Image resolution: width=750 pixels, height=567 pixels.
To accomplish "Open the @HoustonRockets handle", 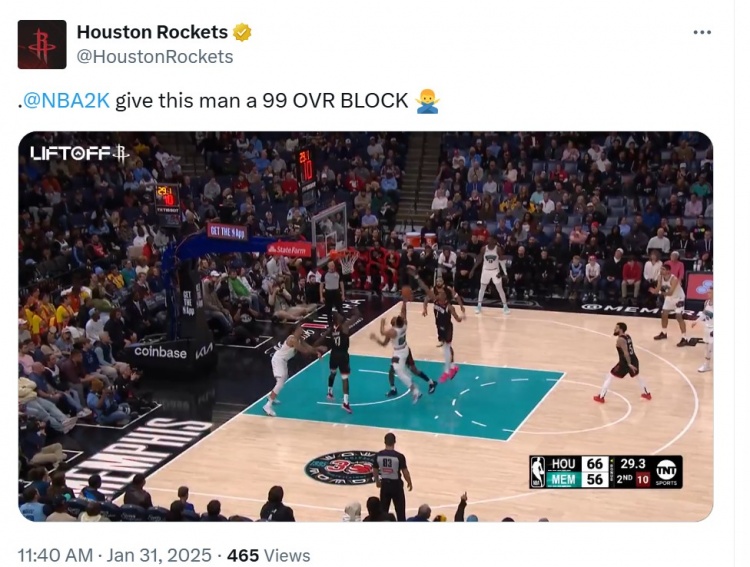I will [155, 57].
